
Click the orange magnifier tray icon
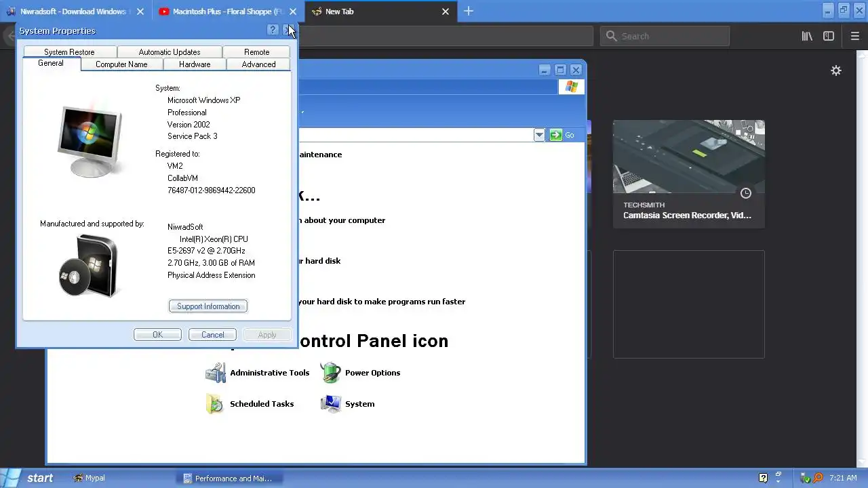[818, 478]
